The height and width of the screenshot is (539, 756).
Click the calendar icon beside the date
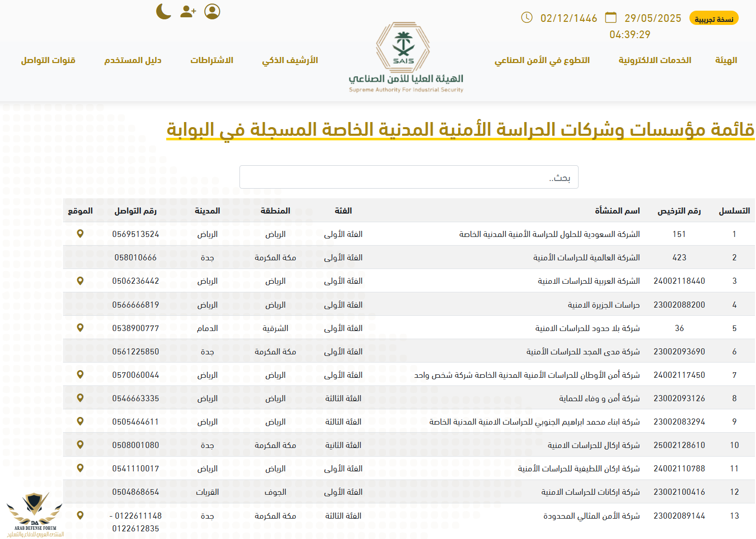(611, 18)
